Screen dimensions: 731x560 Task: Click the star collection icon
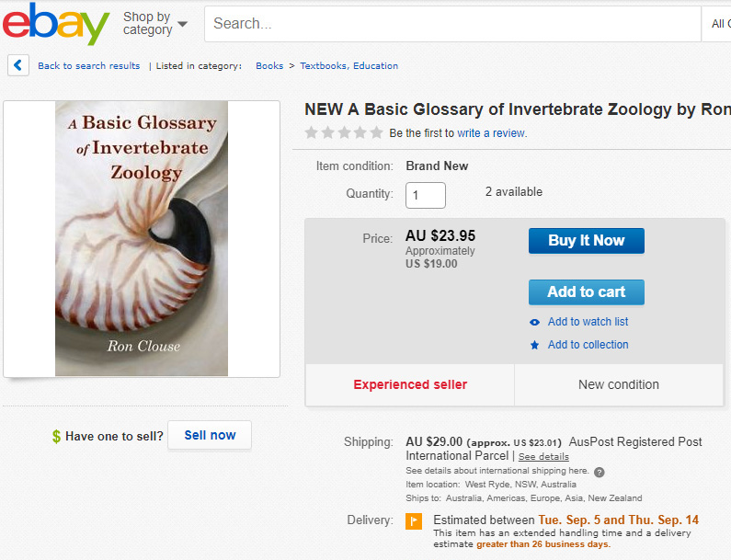coord(534,346)
